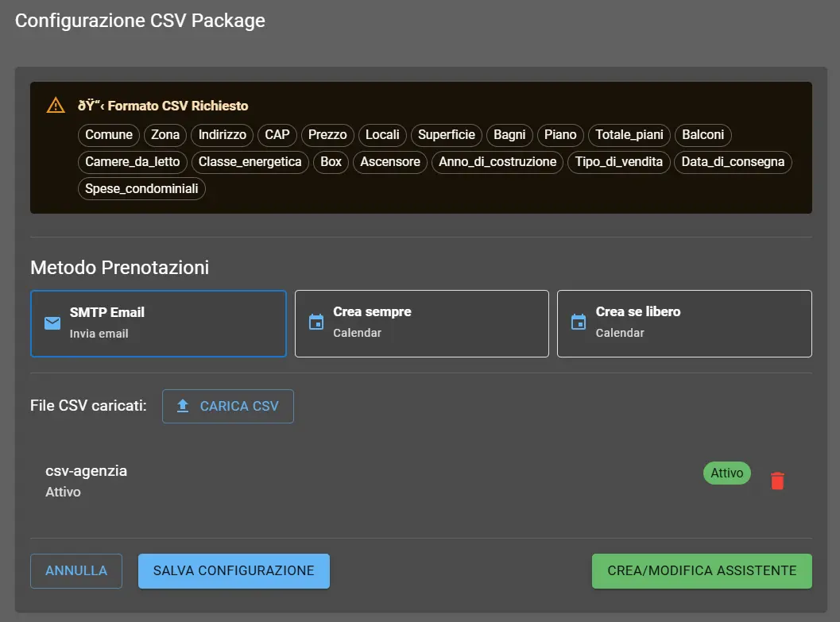Click the warning triangle icon
The width and height of the screenshot is (840, 622).
pos(55,104)
